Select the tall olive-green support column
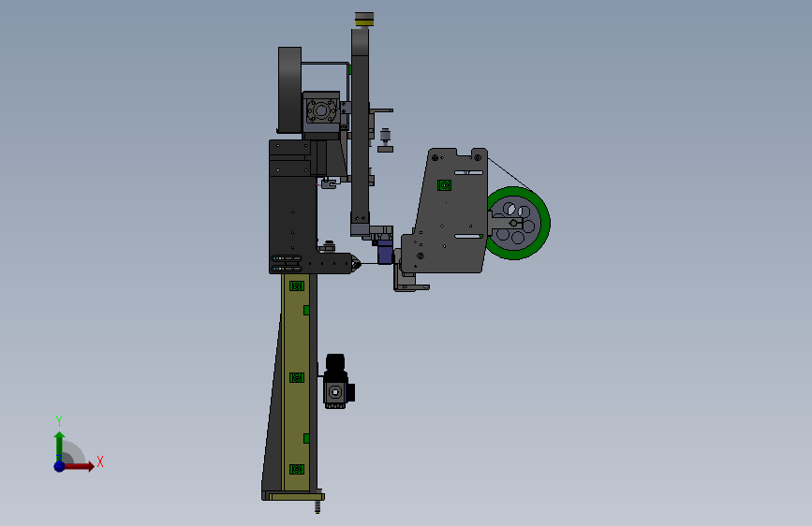Image resolution: width=812 pixels, height=526 pixels. pyautogui.click(x=296, y=382)
